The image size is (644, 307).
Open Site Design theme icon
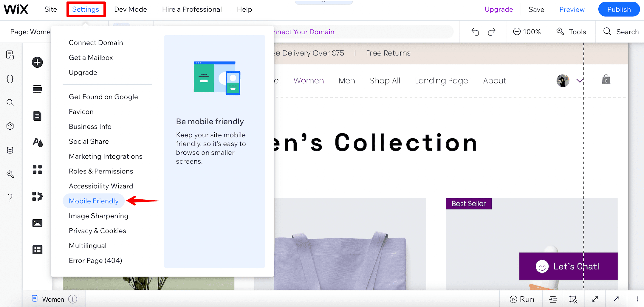point(38,142)
